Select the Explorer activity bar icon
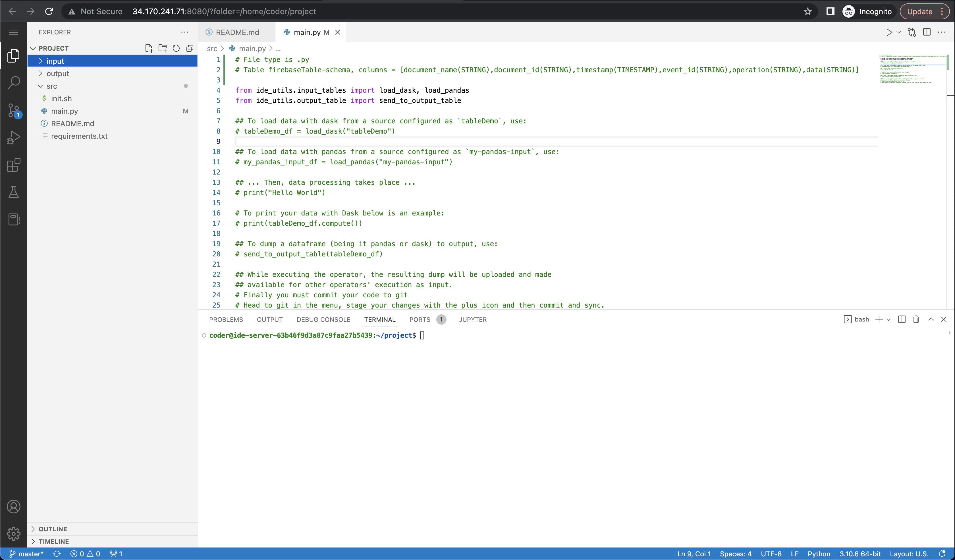Screen dimensions: 955x560 [x=14, y=56]
